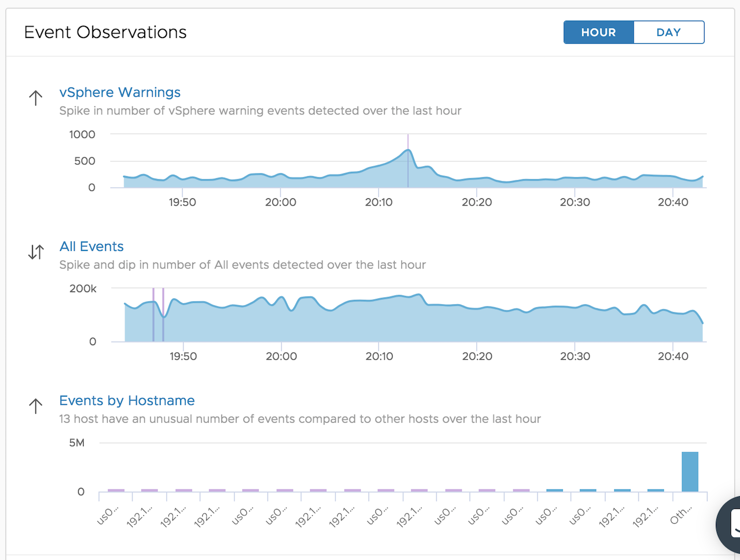Switch to the DAY view tab
740x560 pixels.
(668, 33)
